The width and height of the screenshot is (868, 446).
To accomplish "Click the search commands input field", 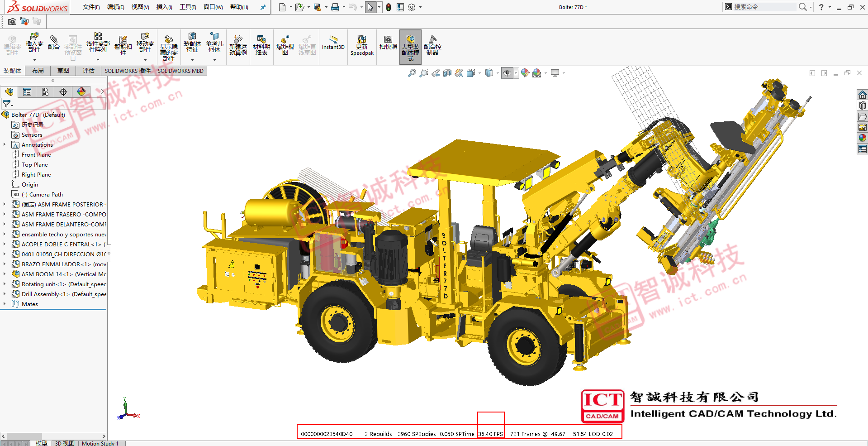I will click(x=764, y=7).
